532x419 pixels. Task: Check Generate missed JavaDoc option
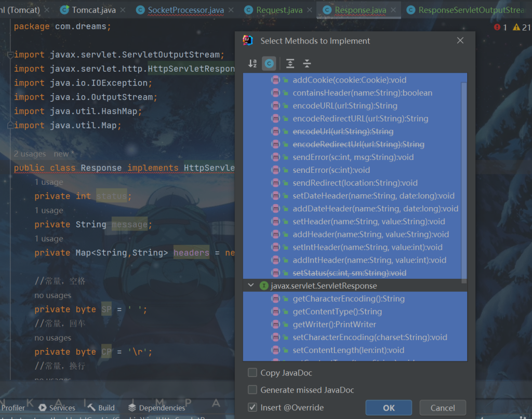(x=252, y=390)
